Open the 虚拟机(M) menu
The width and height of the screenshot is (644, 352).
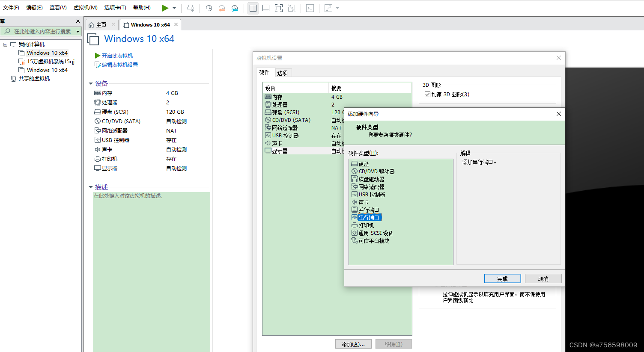coord(86,8)
